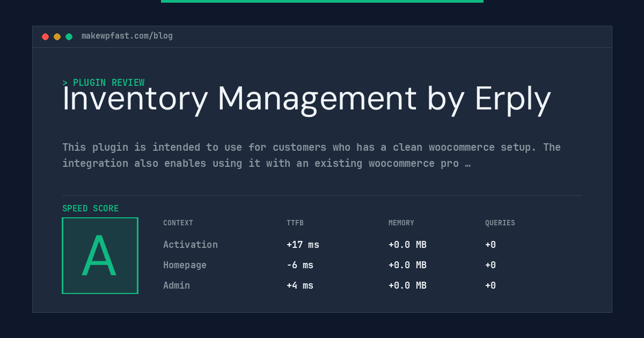Screen dimensions: 644x338
Task: Click the TTFB column header
Action: point(295,223)
